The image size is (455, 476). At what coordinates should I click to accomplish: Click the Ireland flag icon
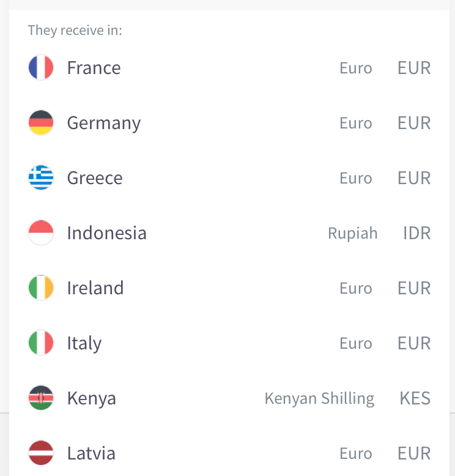point(41,288)
